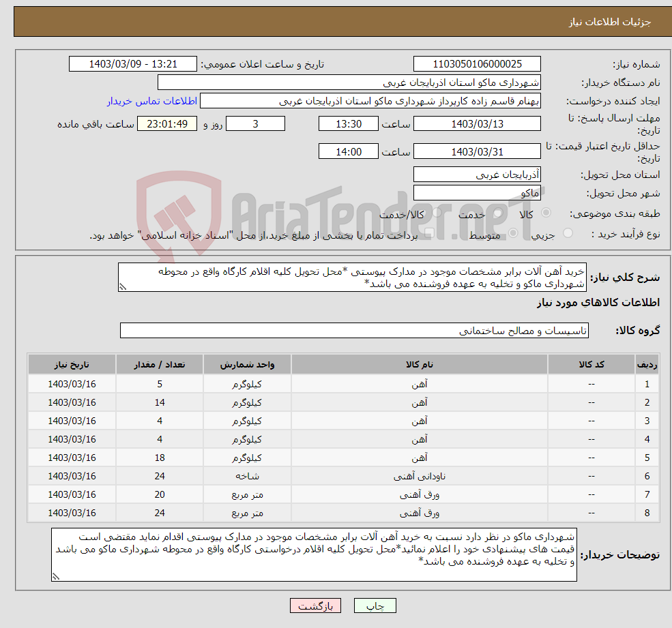The width and height of the screenshot is (672, 628).
Task: Click the quantity 14 in row 2
Action: [160, 403]
